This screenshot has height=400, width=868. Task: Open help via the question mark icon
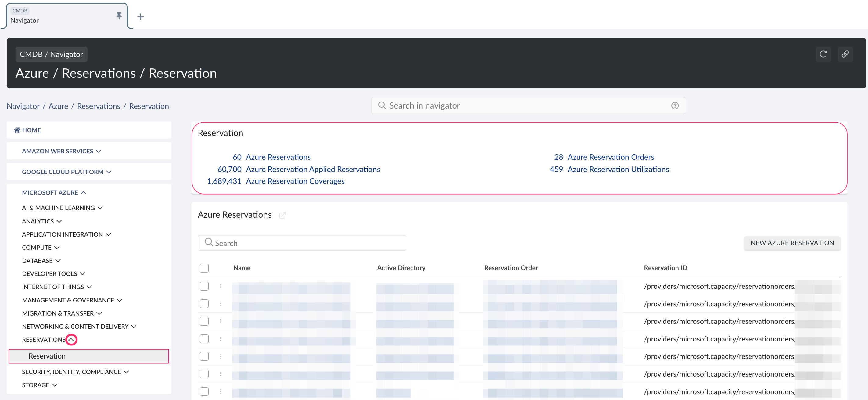pyautogui.click(x=675, y=105)
